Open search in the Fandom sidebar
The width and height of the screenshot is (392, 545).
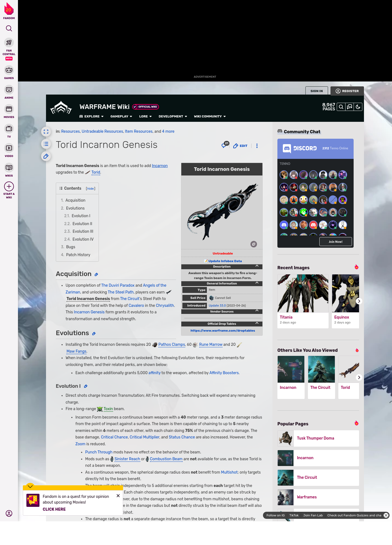pos(9,28)
